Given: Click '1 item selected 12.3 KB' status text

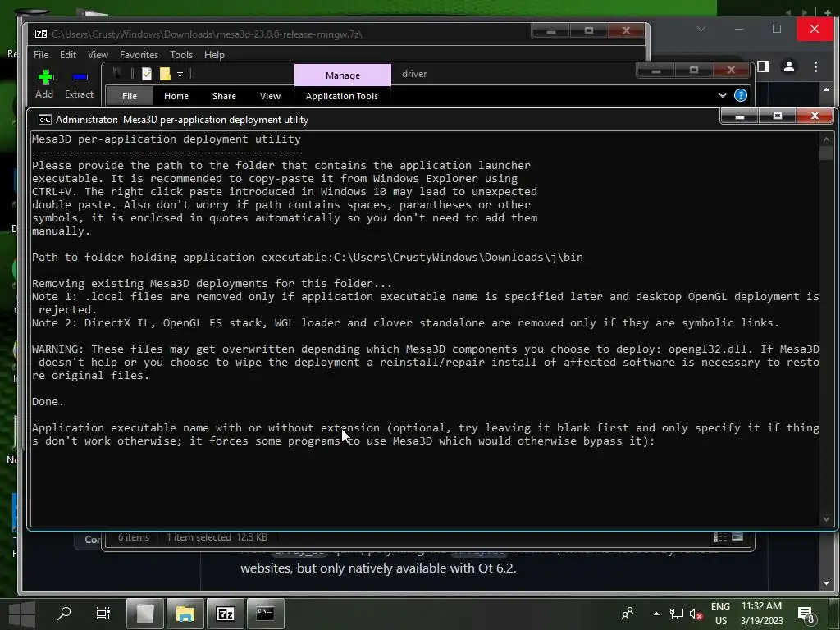Looking at the screenshot, I should 217,536.
